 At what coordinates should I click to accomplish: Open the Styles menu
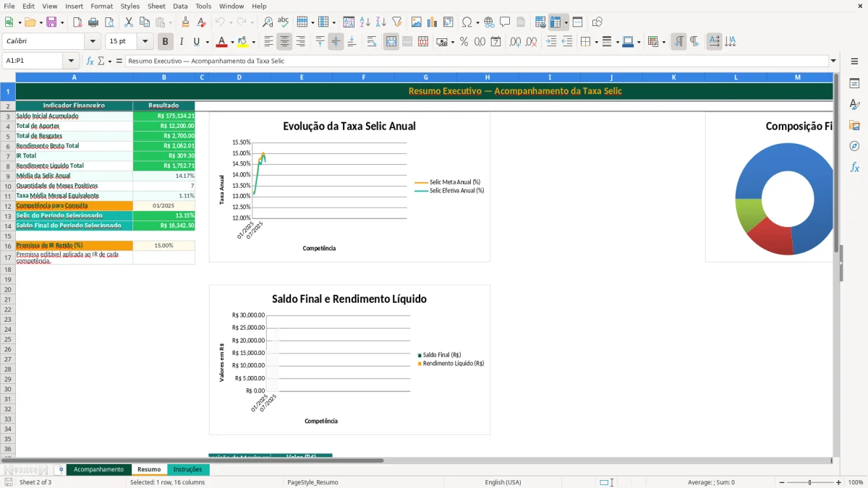[130, 6]
